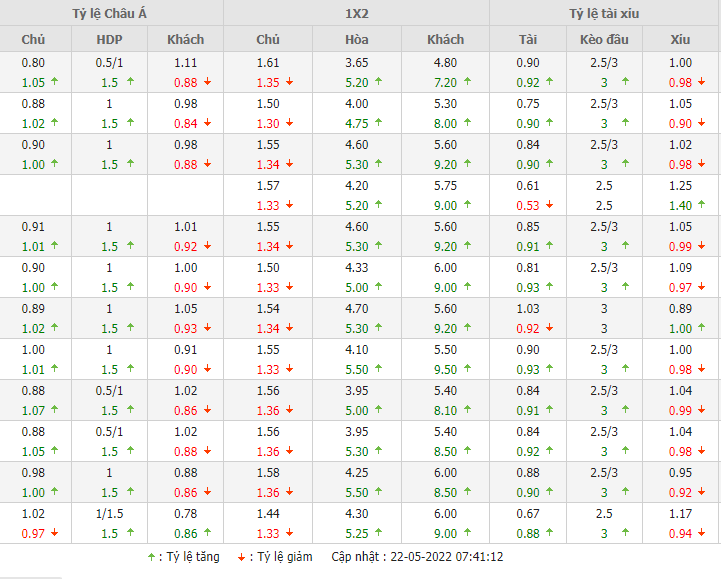Screen dimensions: 721x579
Task: Click the Kèo đầu column header
Action: 604,40
